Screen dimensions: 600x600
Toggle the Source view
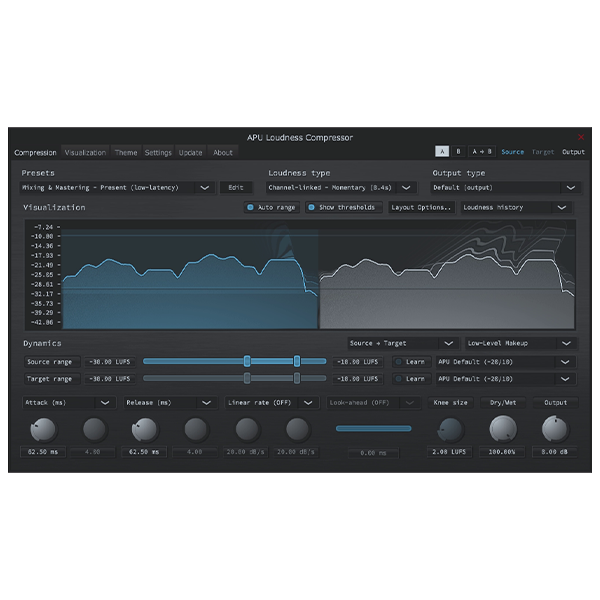[512, 152]
